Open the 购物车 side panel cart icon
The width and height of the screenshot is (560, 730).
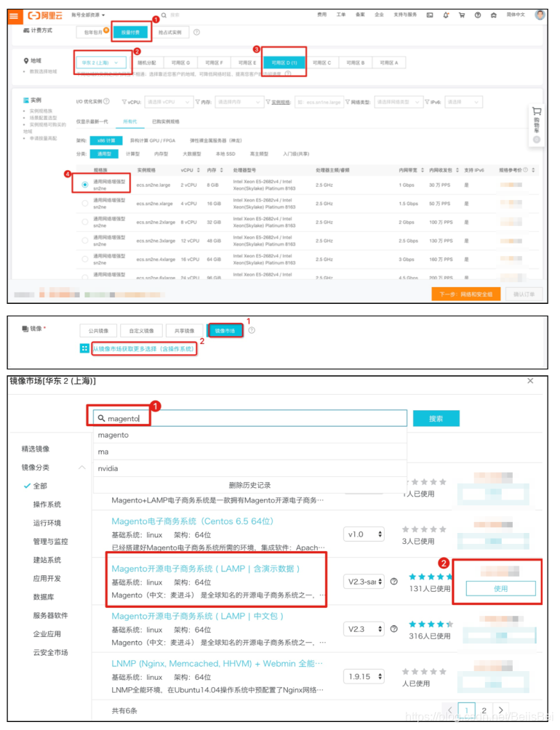tap(536, 111)
